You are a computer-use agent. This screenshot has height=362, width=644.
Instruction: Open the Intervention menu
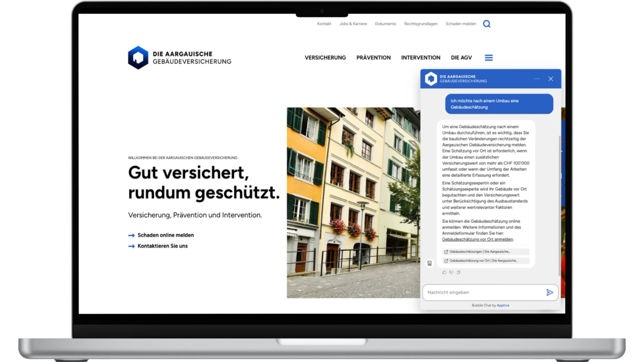point(421,58)
